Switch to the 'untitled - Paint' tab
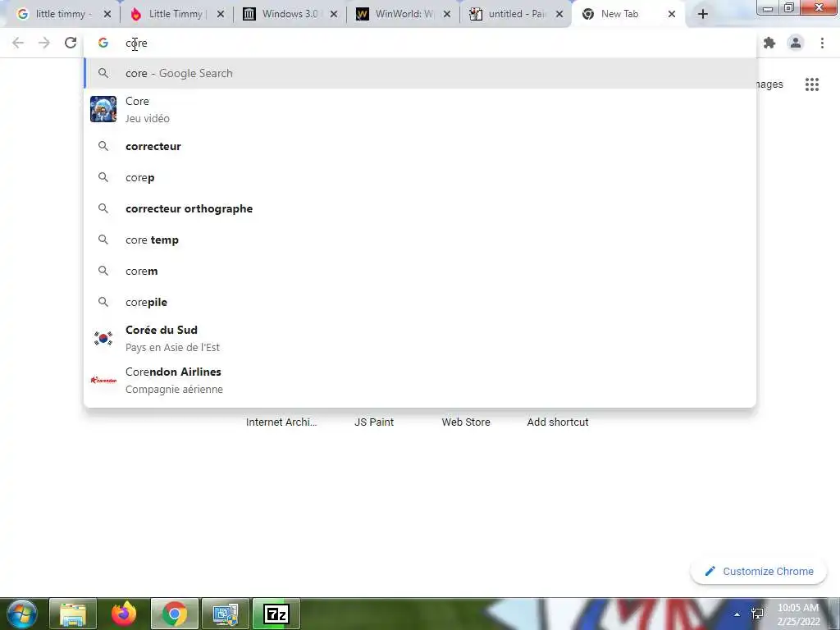This screenshot has width=840, height=630. click(x=515, y=15)
